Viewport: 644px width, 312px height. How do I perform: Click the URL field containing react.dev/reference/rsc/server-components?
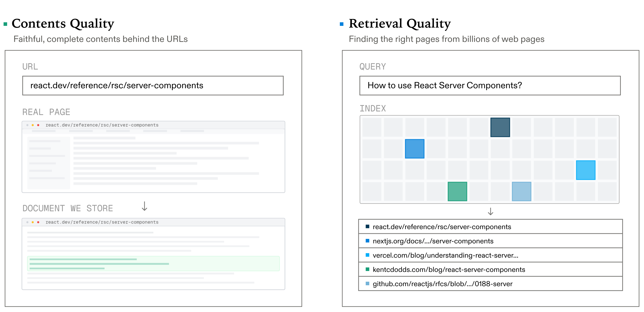click(153, 85)
